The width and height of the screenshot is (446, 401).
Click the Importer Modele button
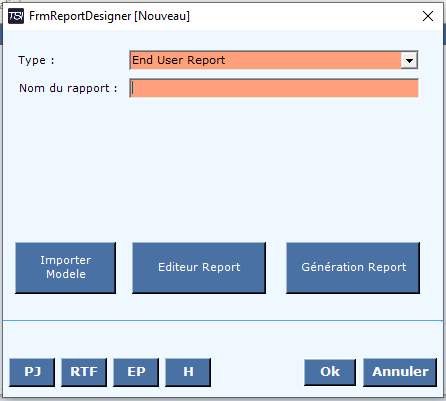[x=66, y=268]
